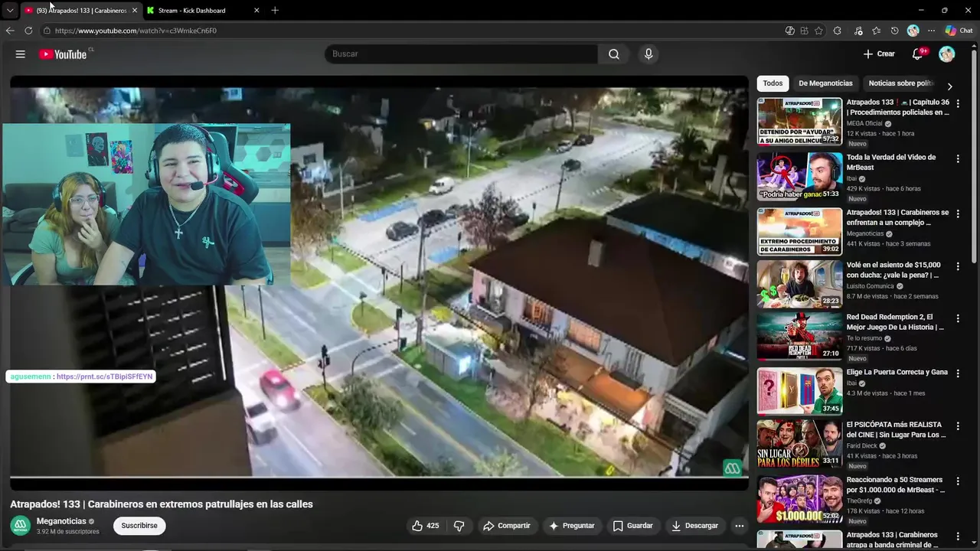Close the YouTube Atrapados tab
This screenshot has height=551, width=980.
[x=135, y=10]
